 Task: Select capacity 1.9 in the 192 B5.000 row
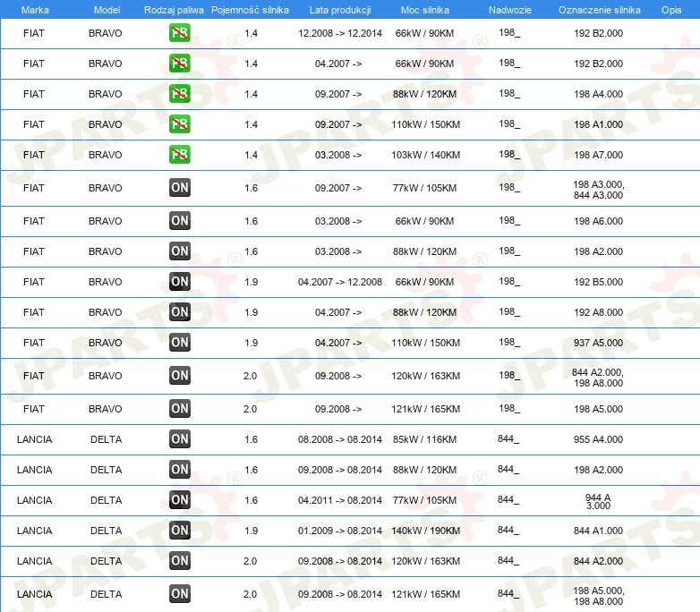click(x=251, y=282)
